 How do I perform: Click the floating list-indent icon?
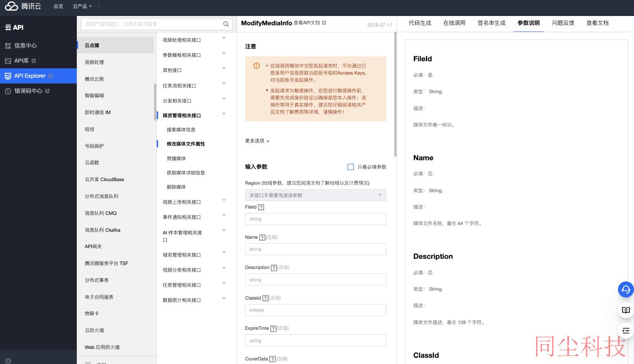point(626,331)
